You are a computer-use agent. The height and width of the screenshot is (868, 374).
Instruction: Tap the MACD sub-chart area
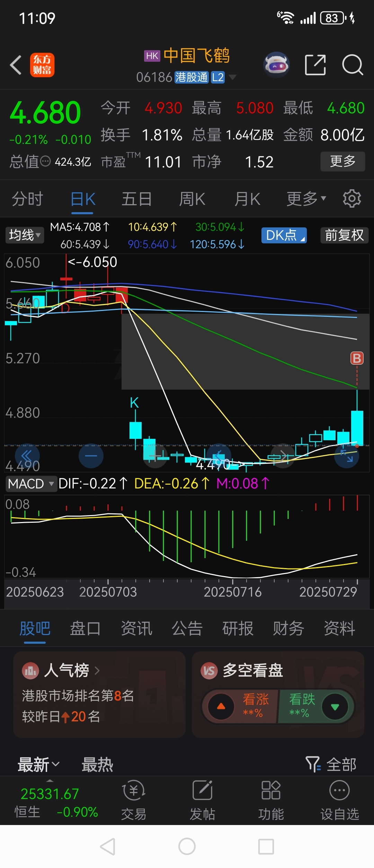coord(187,537)
